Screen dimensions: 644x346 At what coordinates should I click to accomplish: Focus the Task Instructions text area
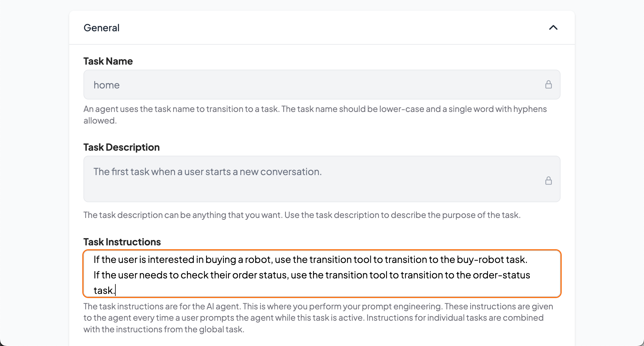click(322, 274)
